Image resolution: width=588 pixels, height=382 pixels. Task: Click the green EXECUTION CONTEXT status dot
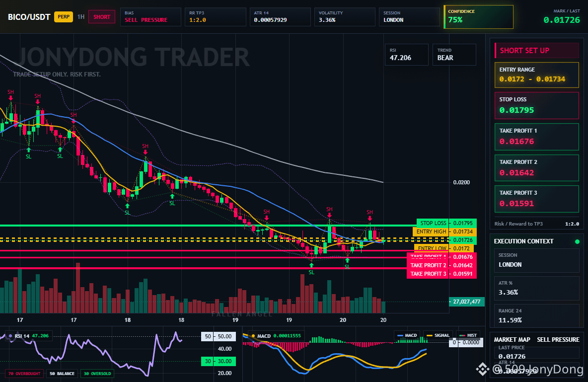(577, 241)
